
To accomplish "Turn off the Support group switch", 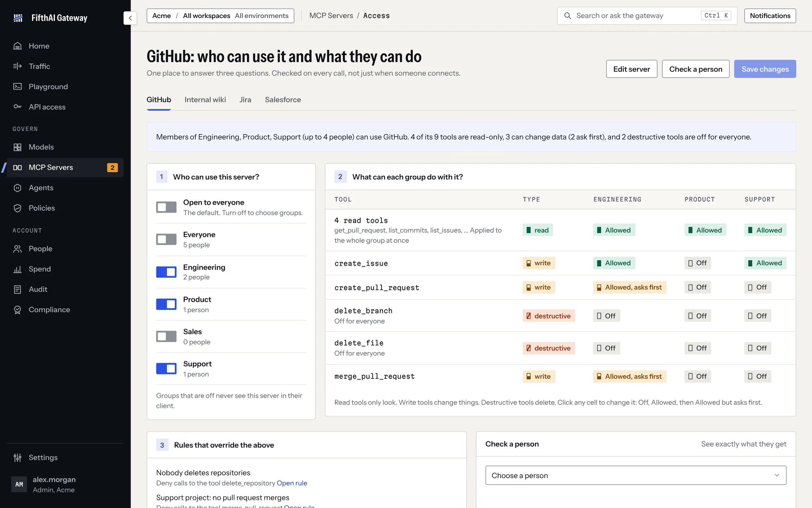I will pyautogui.click(x=166, y=368).
